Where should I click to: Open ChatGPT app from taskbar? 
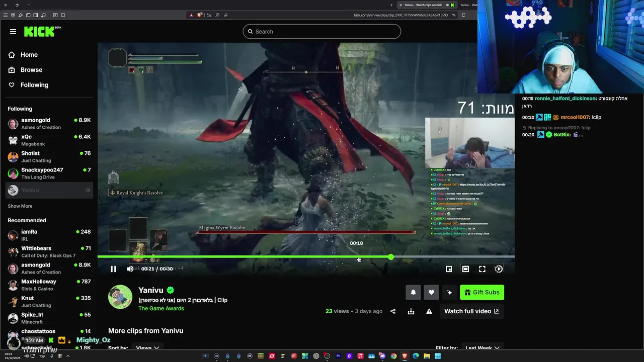316,356
